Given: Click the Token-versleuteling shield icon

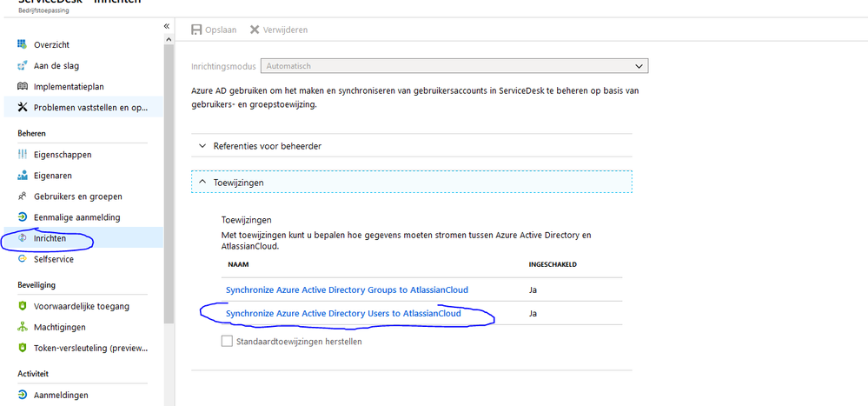Looking at the screenshot, I should (x=22, y=348).
